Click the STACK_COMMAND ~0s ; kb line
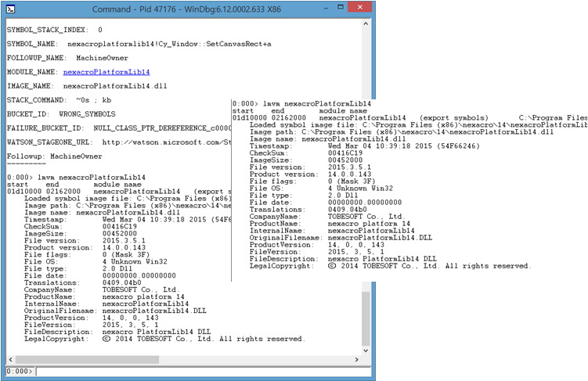588x381 pixels. point(59,100)
